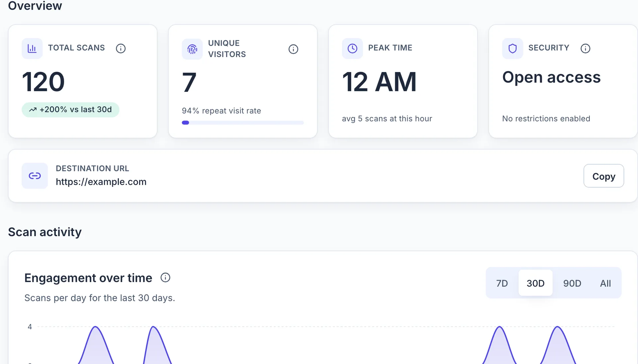Open the Total Scans info tooltip icon
638x364 pixels.
(121, 48)
